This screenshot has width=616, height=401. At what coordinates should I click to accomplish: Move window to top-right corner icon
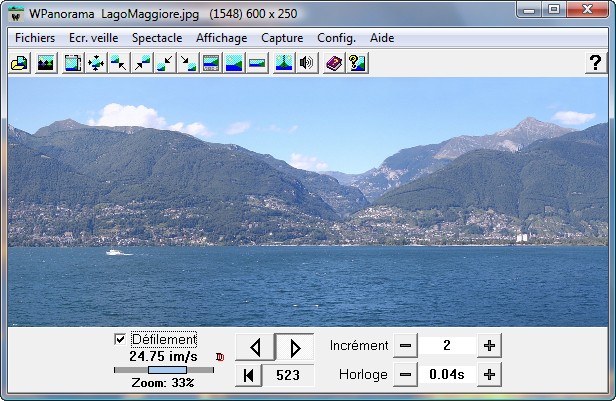(x=142, y=63)
